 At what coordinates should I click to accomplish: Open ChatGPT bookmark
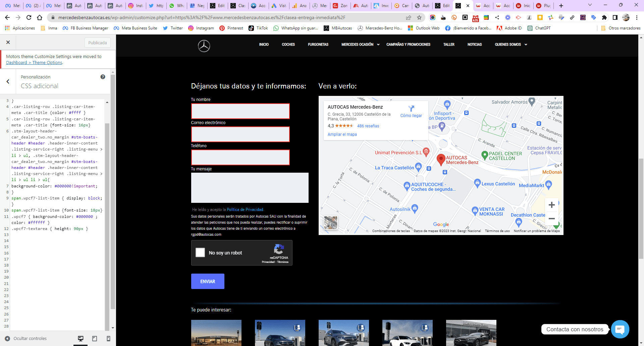tap(539, 28)
